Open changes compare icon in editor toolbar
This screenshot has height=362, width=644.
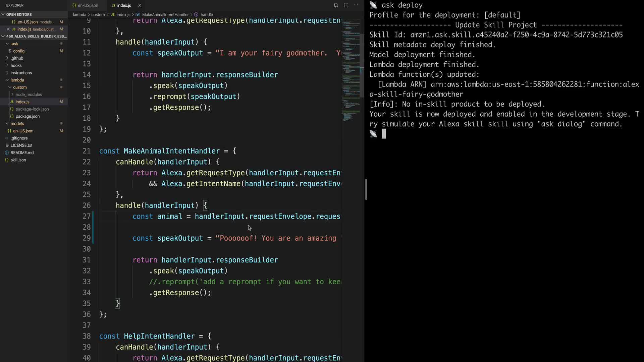click(x=336, y=5)
